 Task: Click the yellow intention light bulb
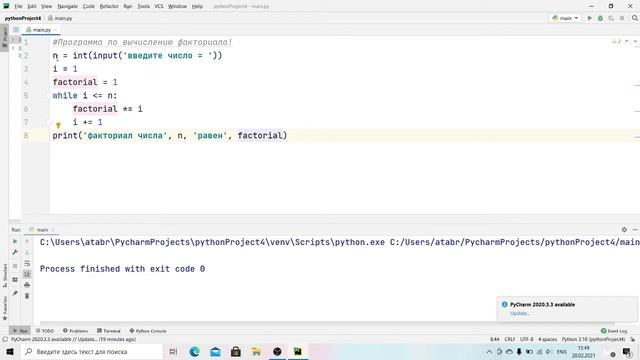tap(58, 125)
